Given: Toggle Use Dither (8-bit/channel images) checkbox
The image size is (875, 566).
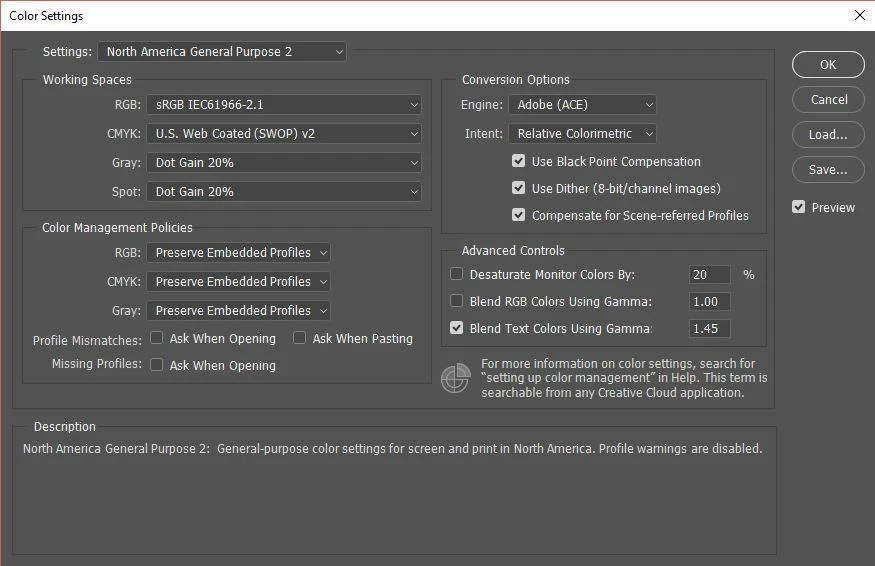Looking at the screenshot, I should (518, 188).
